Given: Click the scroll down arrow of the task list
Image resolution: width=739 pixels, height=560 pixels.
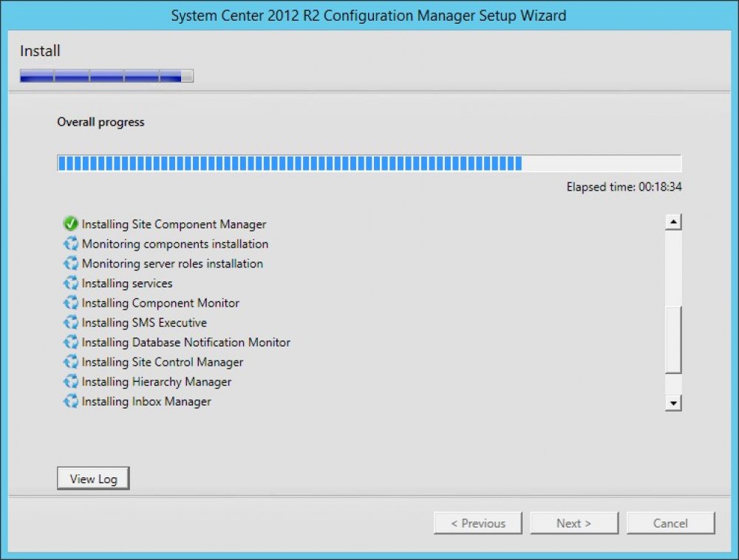Looking at the screenshot, I should (x=673, y=403).
